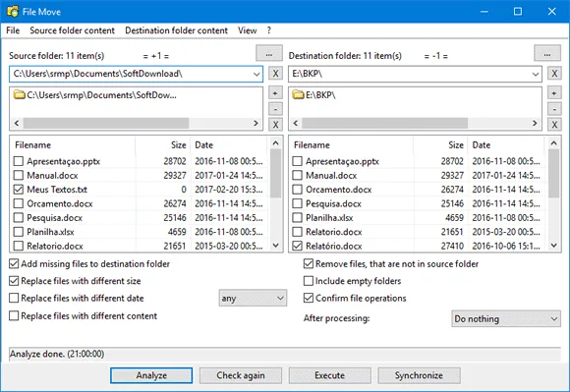
Task: Clear the source folder path with X button
Action: click(275, 74)
